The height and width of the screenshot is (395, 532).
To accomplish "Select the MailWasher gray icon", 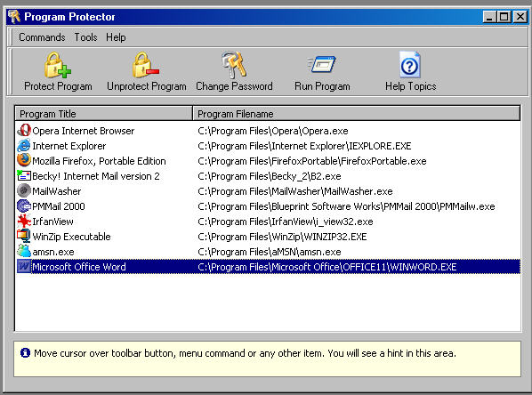I will (x=24, y=190).
